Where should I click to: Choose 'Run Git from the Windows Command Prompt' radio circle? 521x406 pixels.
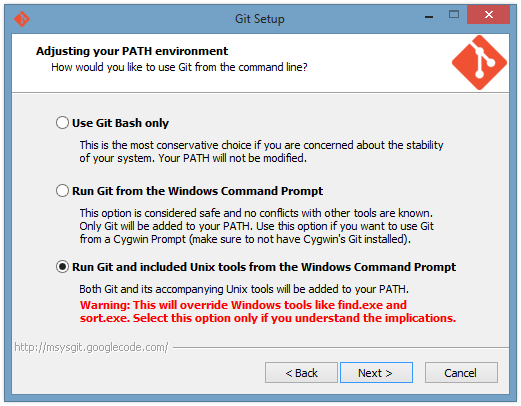click(x=62, y=191)
